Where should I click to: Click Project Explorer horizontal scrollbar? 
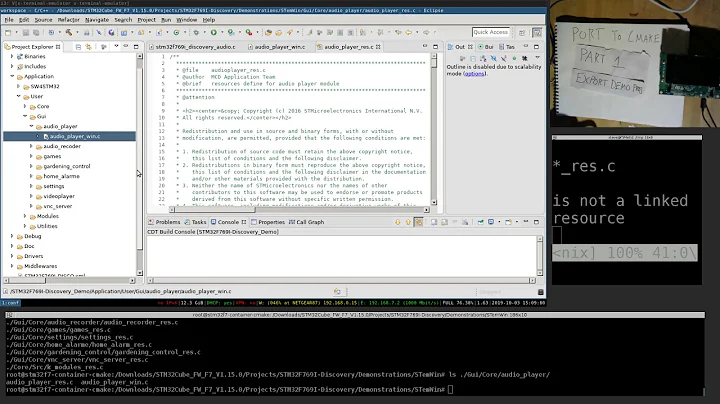[69, 280]
